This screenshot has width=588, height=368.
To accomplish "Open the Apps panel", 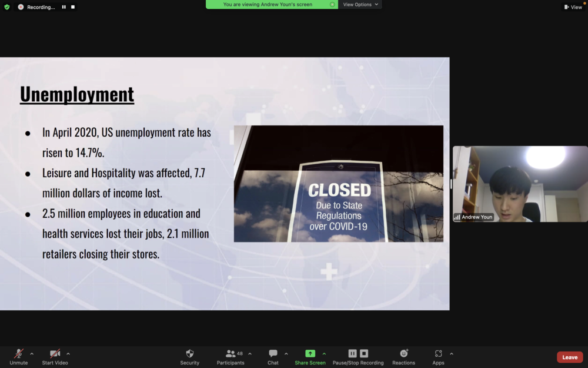I will click(x=438, y=357).
